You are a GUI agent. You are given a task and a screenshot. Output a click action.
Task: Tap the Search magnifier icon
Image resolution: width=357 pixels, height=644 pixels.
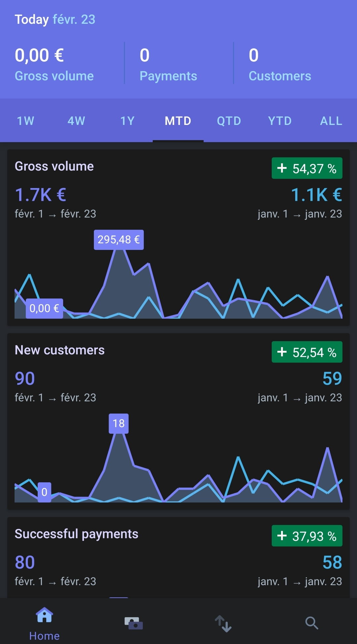pos(312,623)
